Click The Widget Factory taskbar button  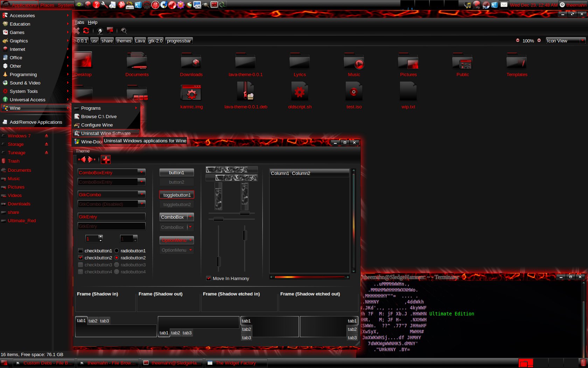point(236,363)
